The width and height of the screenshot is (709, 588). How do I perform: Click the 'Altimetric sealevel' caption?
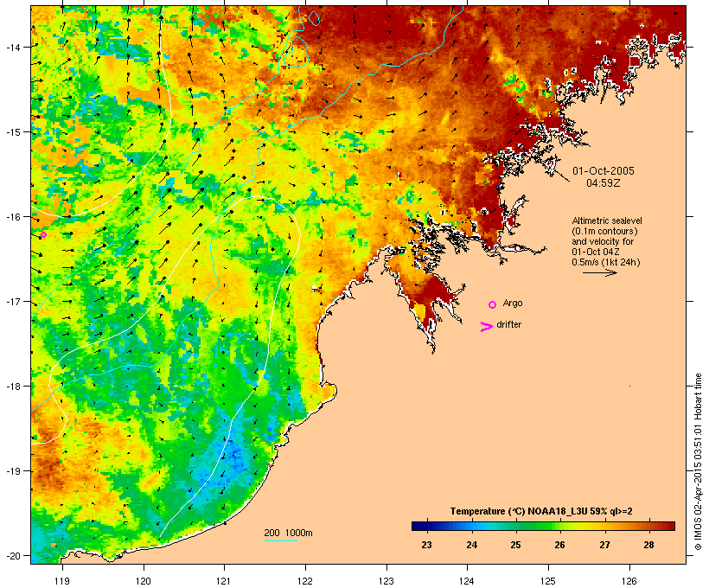click(607, 220)
